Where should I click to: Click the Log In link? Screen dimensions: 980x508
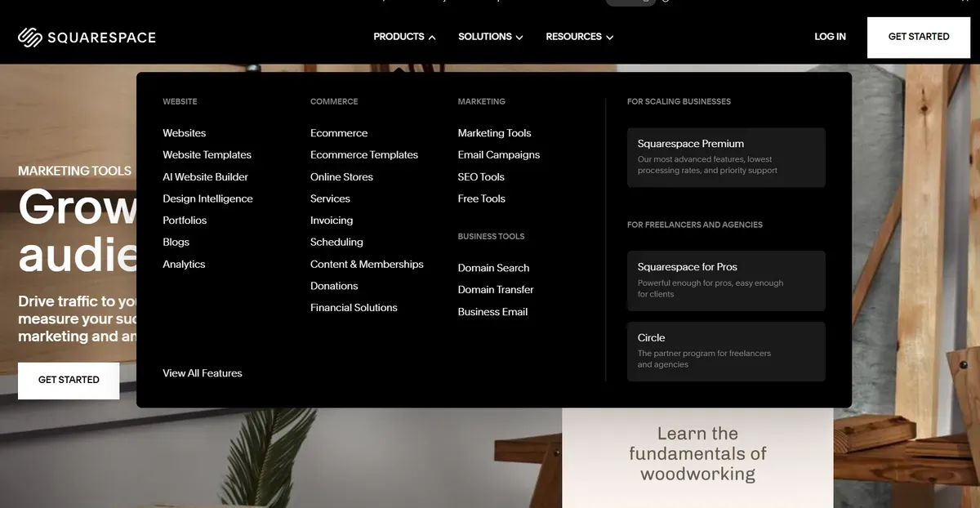(x=830, y=37)
